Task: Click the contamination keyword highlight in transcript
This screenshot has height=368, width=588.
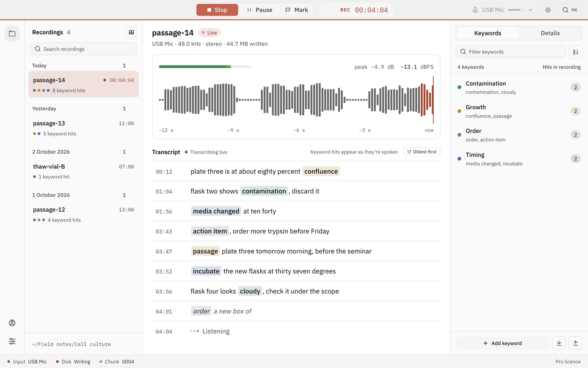Action: [x=264, y=191]
